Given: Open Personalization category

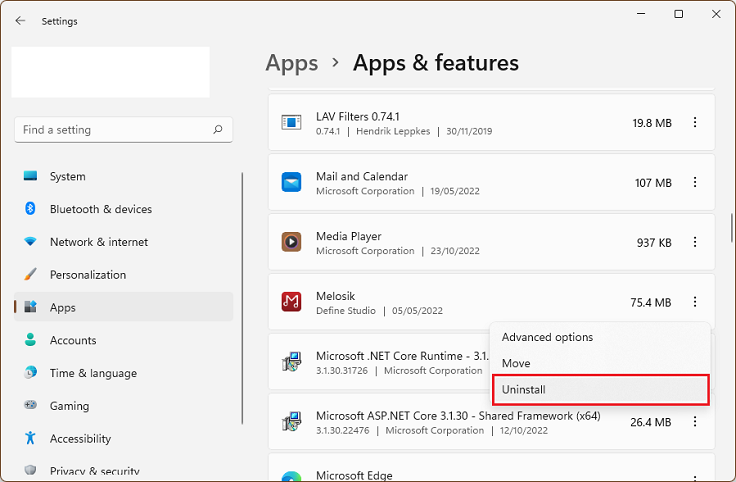Looking at the screenshot, I should 123,275.
